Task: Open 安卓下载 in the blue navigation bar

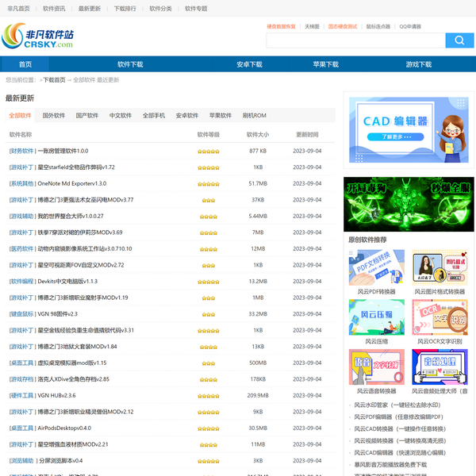Action: point(248,64)
